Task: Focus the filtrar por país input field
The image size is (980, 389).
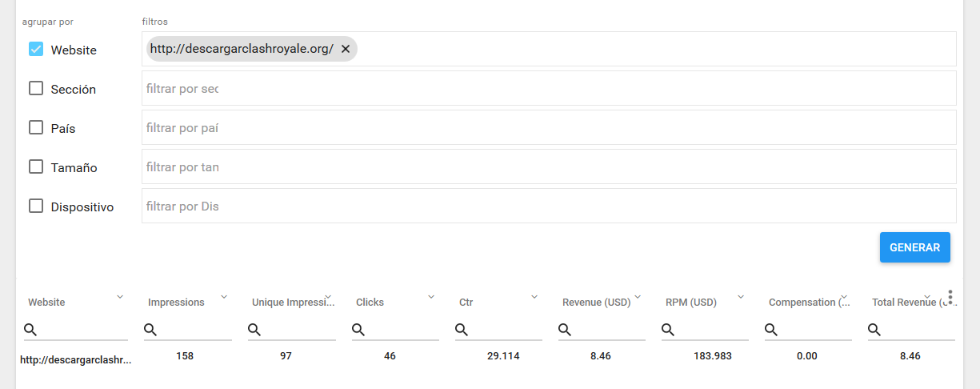Action: [548, 127]
